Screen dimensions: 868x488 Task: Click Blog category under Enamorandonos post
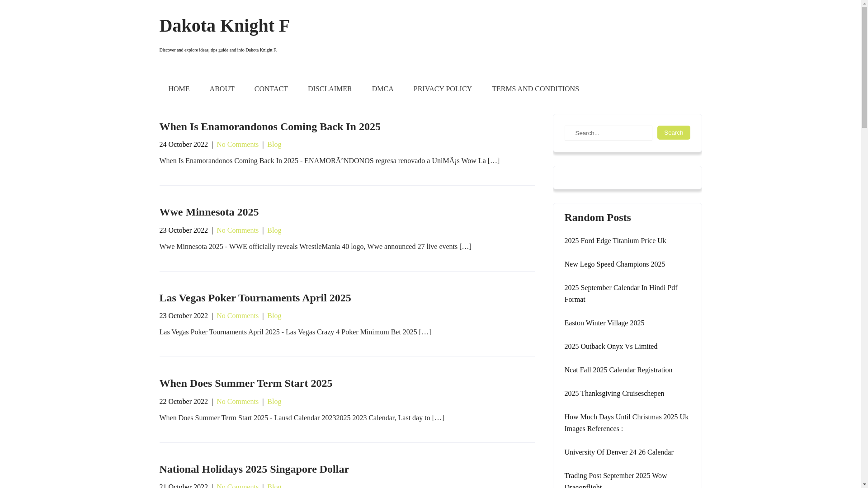pos(274,145)
